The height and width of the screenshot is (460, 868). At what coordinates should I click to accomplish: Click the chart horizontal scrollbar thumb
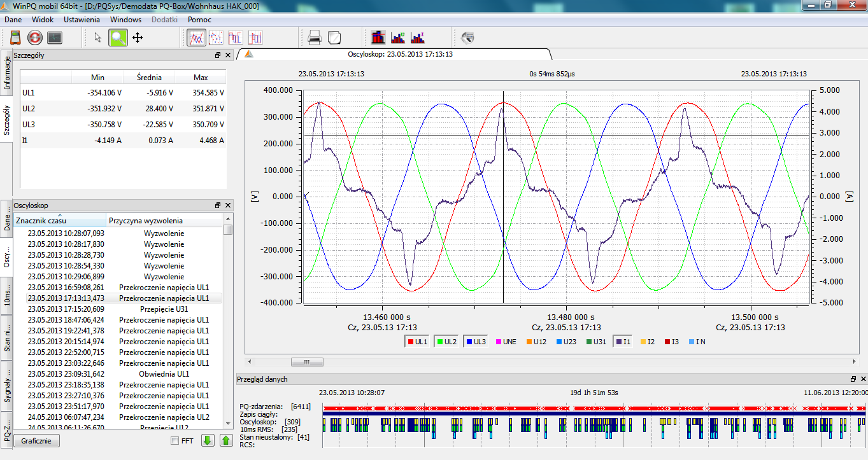point(306,362)
